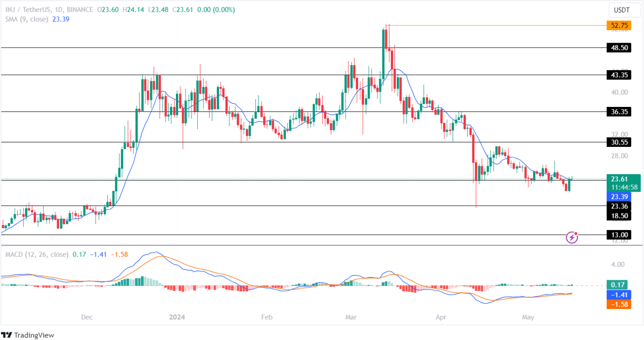The height and width of the screenshot is (340, 644).
Task: Click the 36.35 price level label
Action: click(x=619, y=112)
